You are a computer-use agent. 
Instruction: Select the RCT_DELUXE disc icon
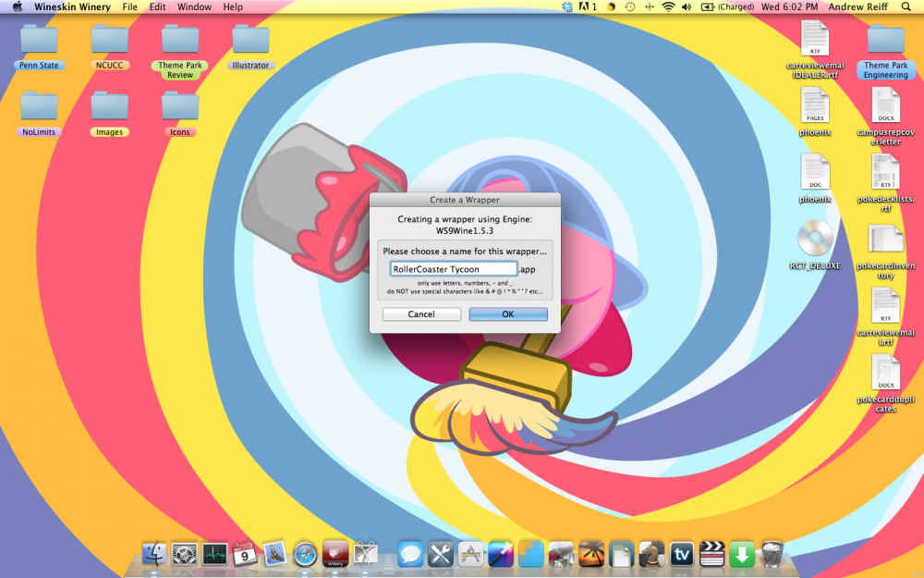pos(815,240)
